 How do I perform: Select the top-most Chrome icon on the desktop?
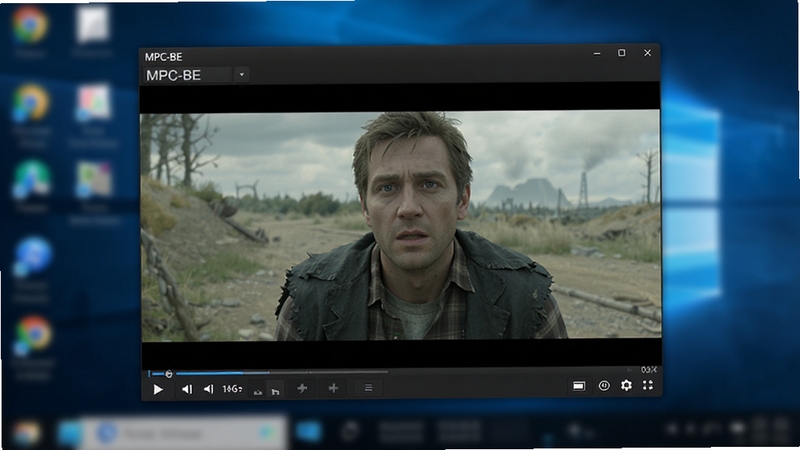click(x=30, y=24)
